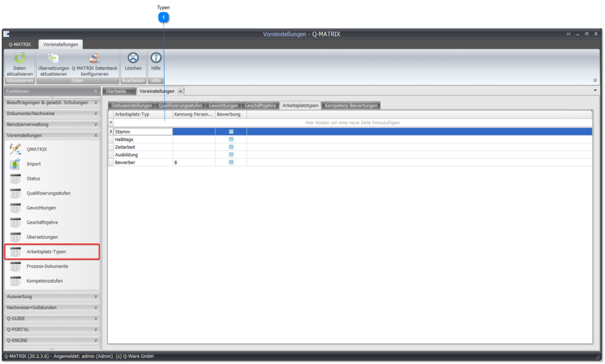This screenshot has width=605, height=364.
Task: Toggle Bewerbung checkbox for Bewerber
Action: [x=231, y=163]
